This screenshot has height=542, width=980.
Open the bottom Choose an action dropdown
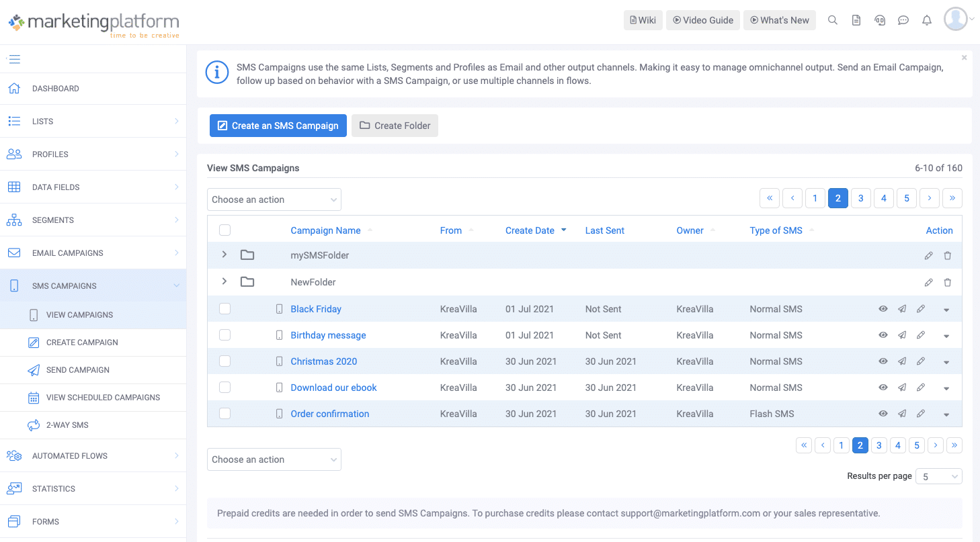[x=274, y=459]
